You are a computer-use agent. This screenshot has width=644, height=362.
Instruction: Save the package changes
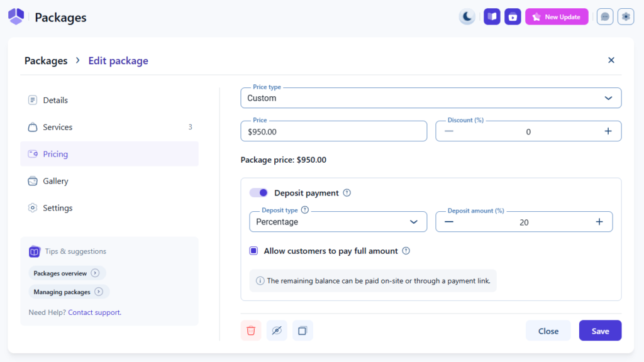coord(600,331)
